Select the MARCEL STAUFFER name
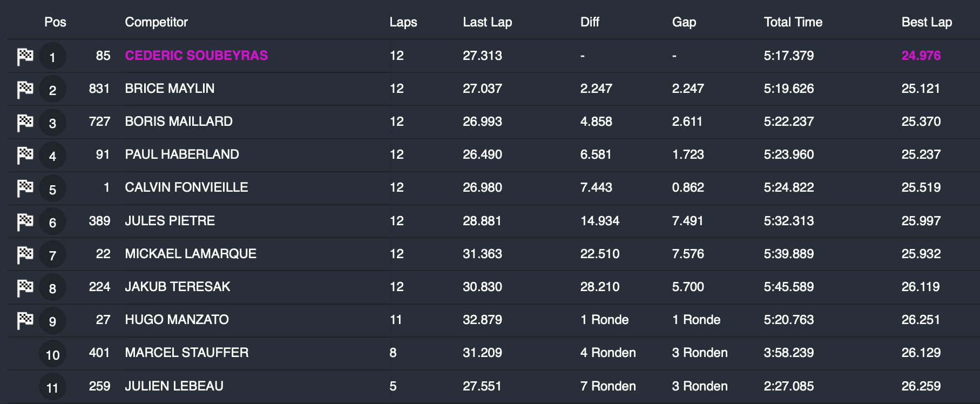This screenshot has height=404, width=980. 186,353
